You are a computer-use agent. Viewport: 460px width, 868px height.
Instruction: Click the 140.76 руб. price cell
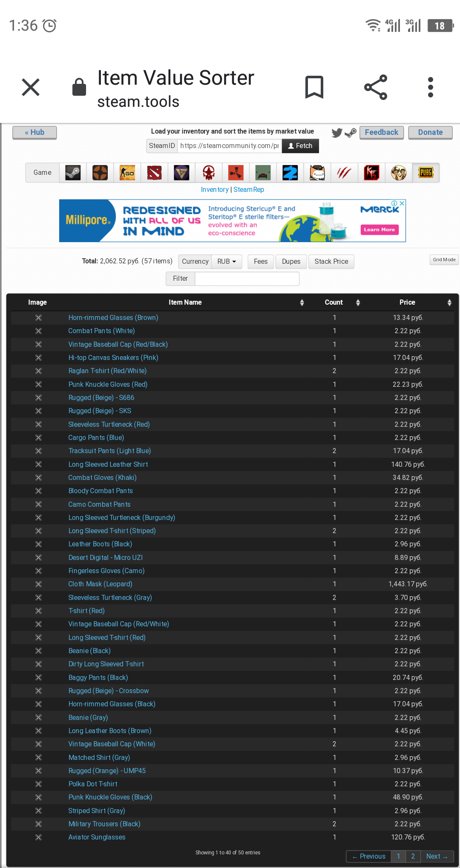pyautogui.click(x=408, y=464)
